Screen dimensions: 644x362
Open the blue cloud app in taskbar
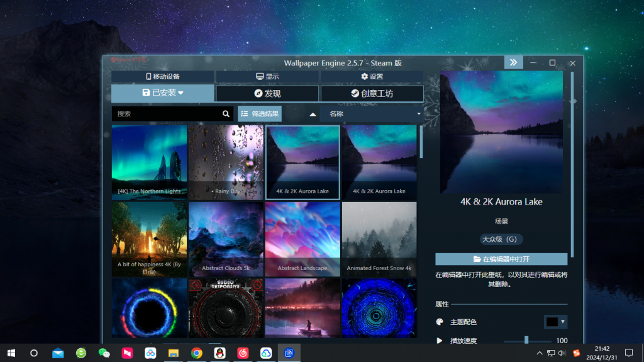(266, 353)
